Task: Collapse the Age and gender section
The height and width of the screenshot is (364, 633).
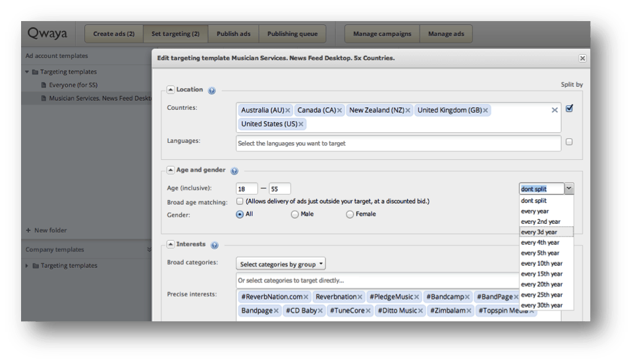Action: (171, 170)
